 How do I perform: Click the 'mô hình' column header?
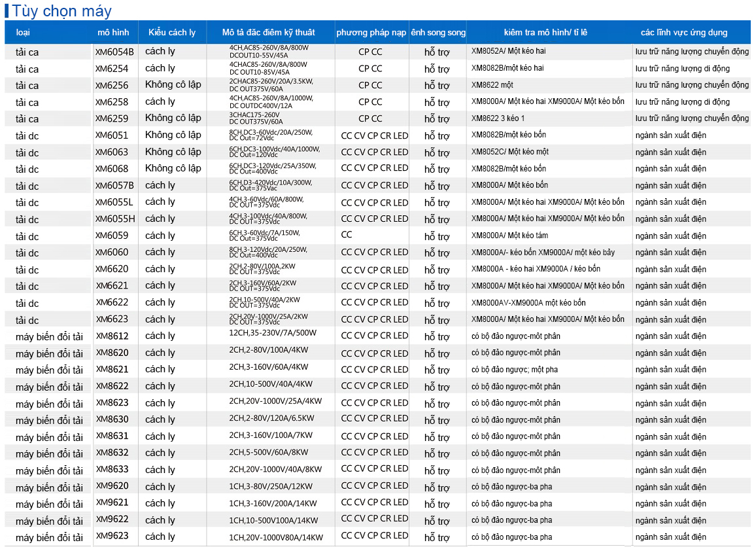(x=113, y=32)
